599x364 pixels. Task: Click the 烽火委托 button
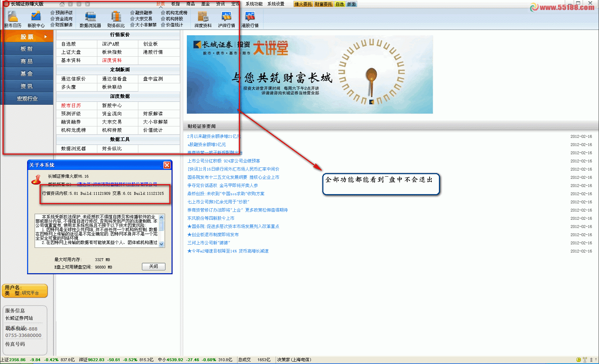pyautogui.click(x=303, y=4)
